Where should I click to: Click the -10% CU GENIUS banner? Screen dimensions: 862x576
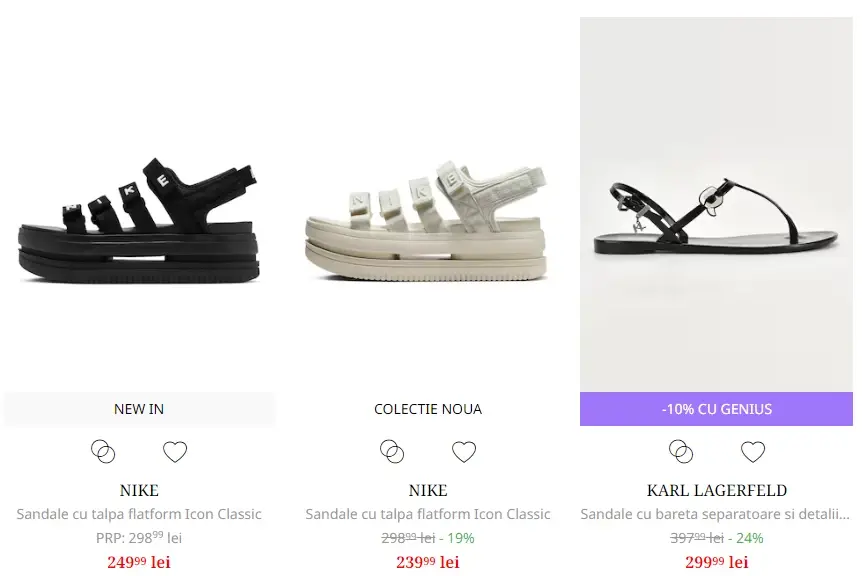pos(716,409)
